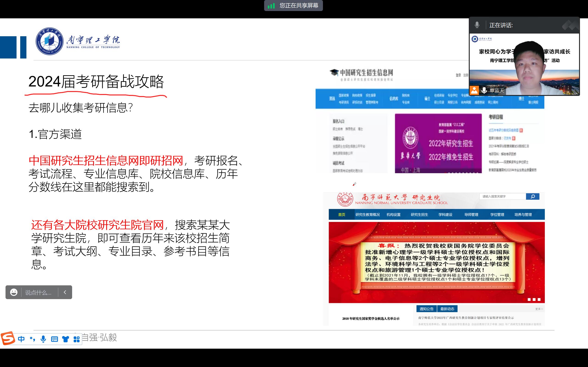Screen dimensions: 588x367
Task: Select the '首页' tab in navigation bar
Action: (x=342, y=214)
